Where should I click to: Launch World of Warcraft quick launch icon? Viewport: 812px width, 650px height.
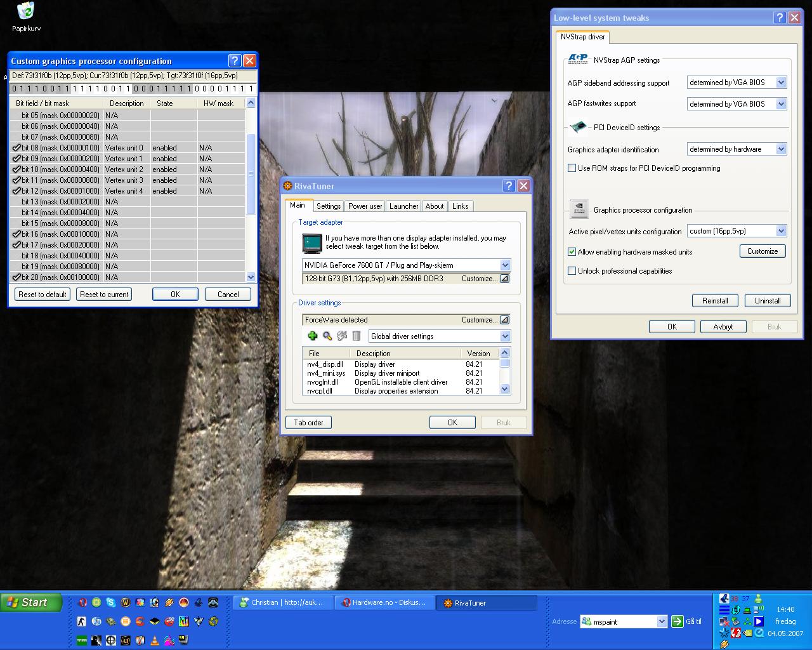[126, 602]
